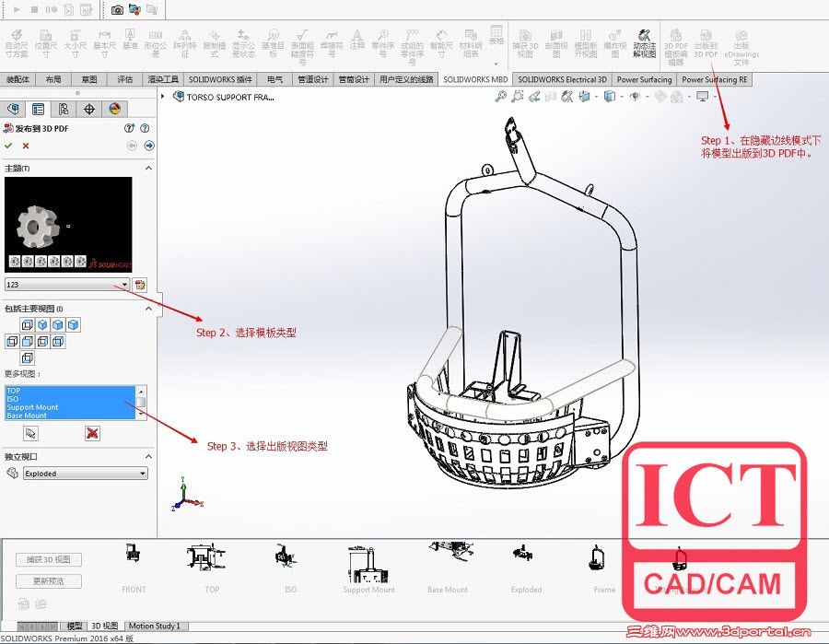The height and width of the screenshot is (644, 829).
Task: Click the screen capture camera icon
Action: click(x=117, y=9)
